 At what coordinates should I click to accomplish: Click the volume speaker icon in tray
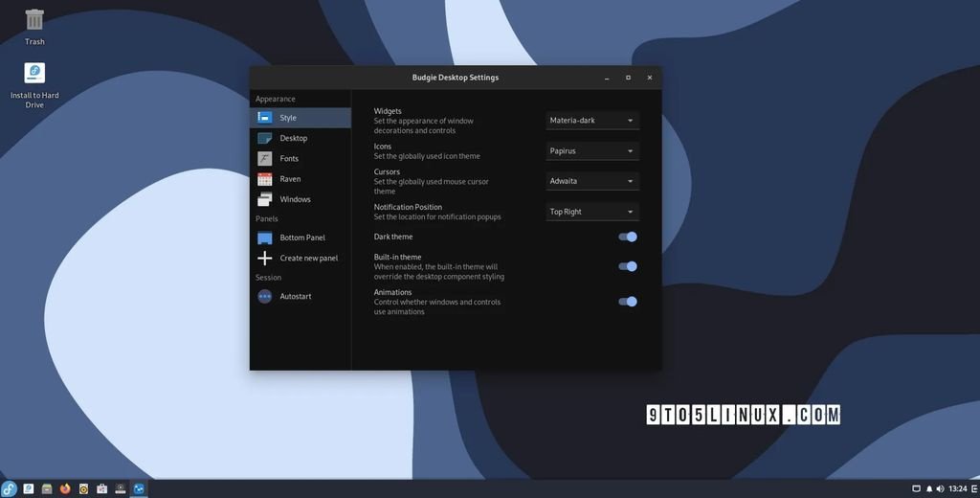940,488
